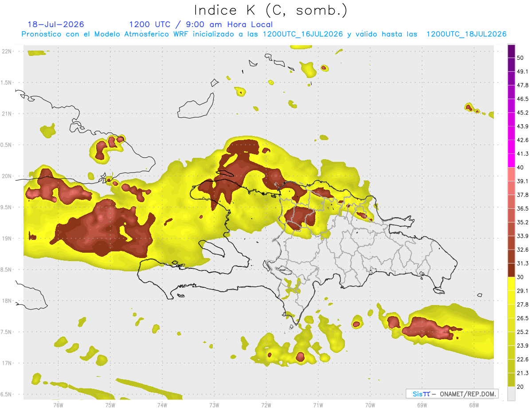
Task: Click the "SisTT – ONAMET/REP.DOM." credit box
Action: click(x=452, y=394)
